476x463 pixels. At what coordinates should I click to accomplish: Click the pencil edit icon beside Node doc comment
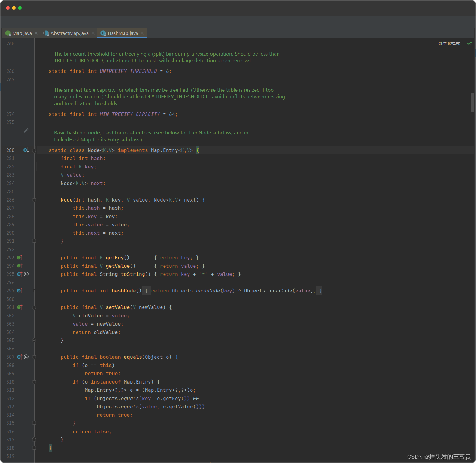coord(26,130)
